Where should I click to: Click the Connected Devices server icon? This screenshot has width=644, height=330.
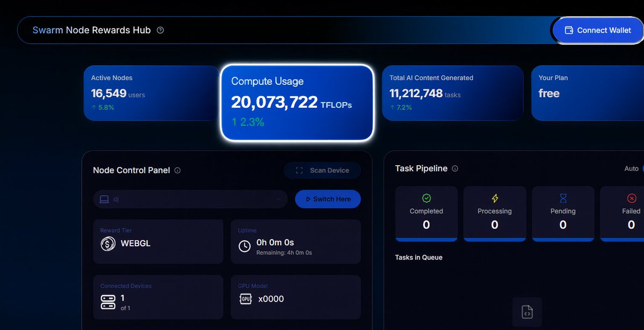pyautogui.click(x=108, y=302)
